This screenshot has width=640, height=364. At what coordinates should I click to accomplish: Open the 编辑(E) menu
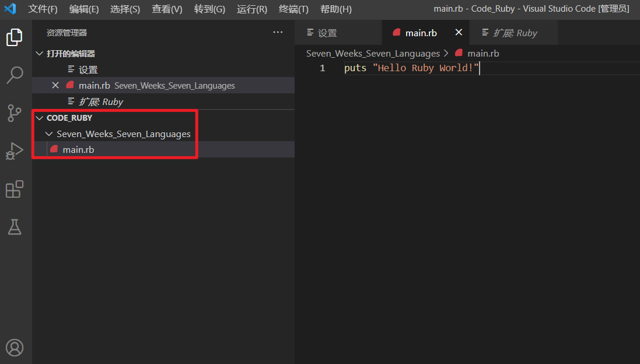pyautogui.click(x=84, y=9)
